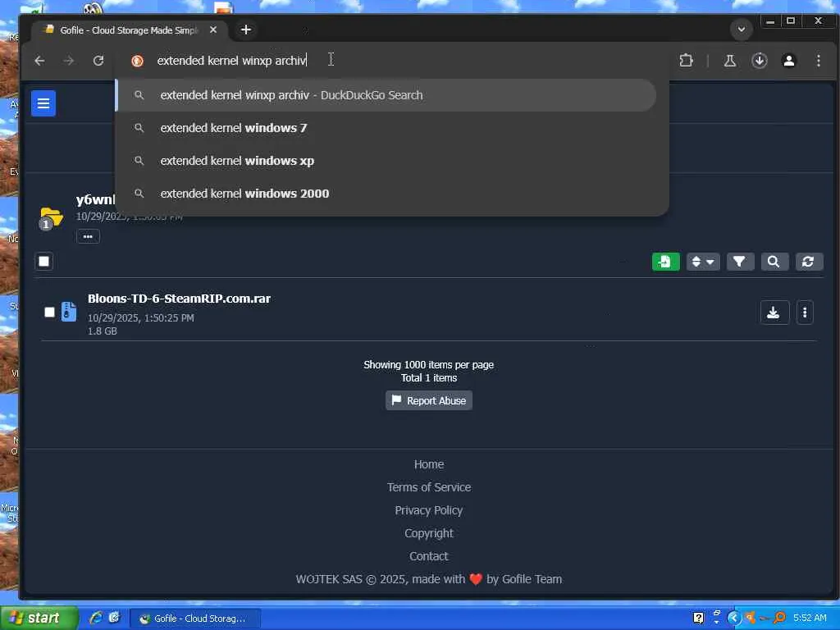This screenshot has height=630, width=840.
Task: Launch Internet Explorer from quick launch
Action: tap(96, 618)
